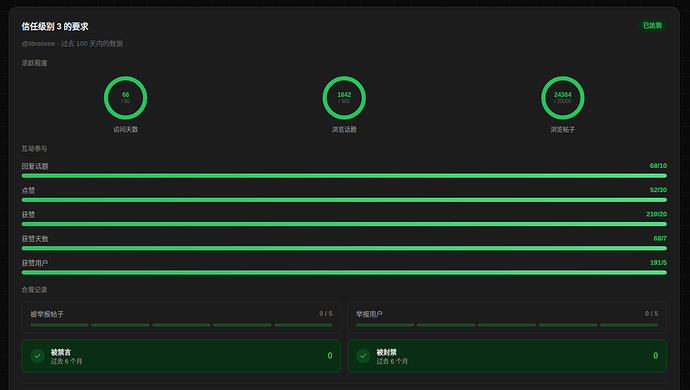The height and width of the screenshot is (390, 690).
Task: Click the 获赞天数 label
Action: click(x=35, y=239)
